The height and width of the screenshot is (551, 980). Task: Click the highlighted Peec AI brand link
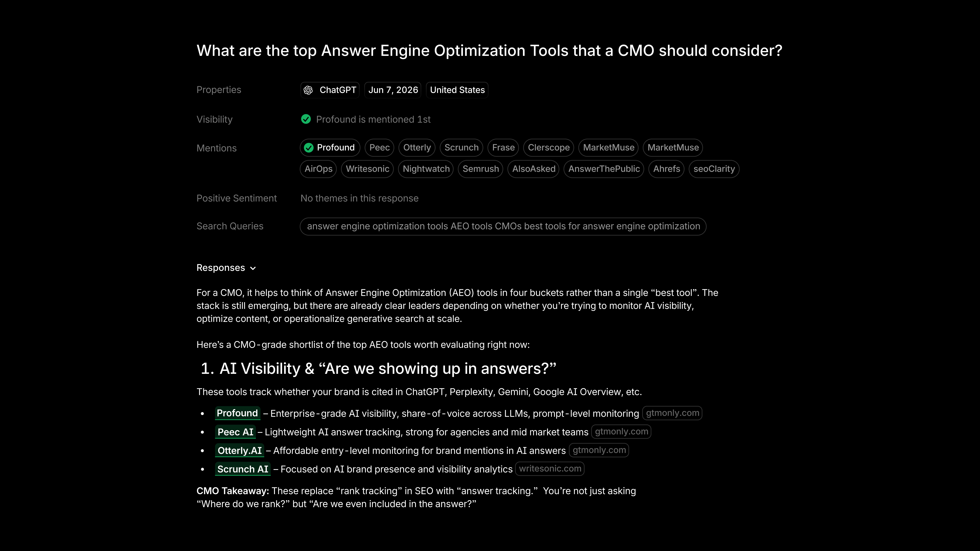point(235,432)
